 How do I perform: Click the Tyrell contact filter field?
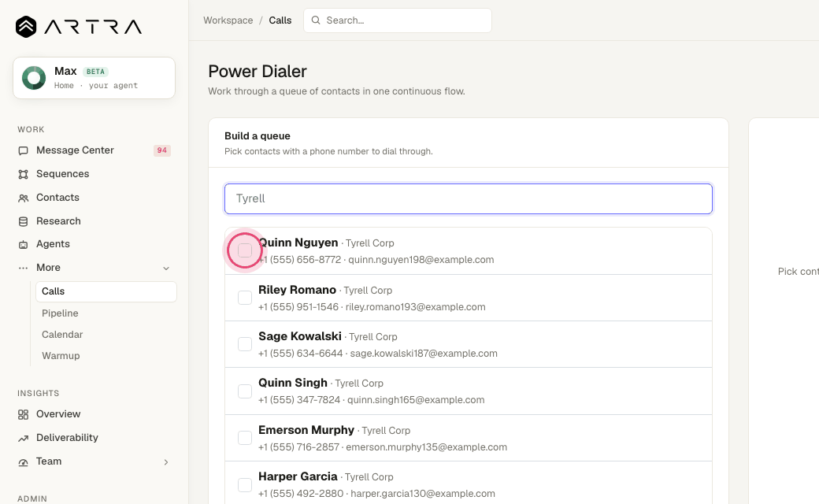point(469,198)
